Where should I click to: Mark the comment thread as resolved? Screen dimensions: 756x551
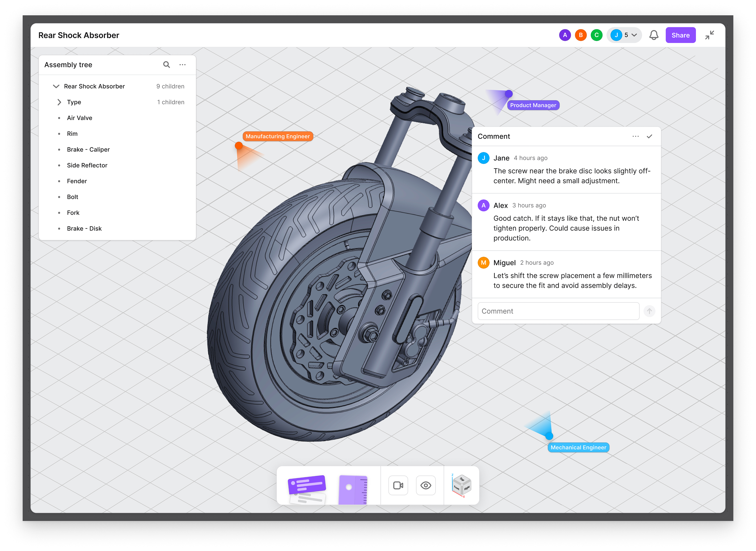click(x=649, y=136)
